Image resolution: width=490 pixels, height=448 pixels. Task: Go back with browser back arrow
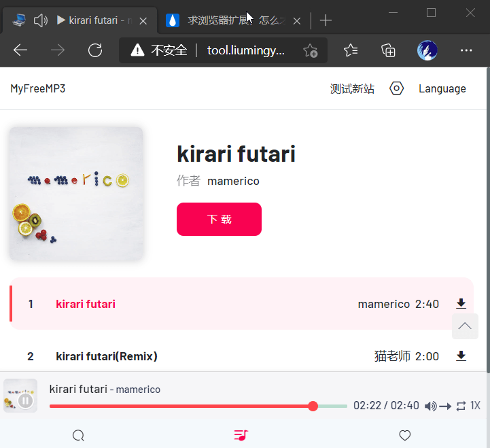[20, 50]
